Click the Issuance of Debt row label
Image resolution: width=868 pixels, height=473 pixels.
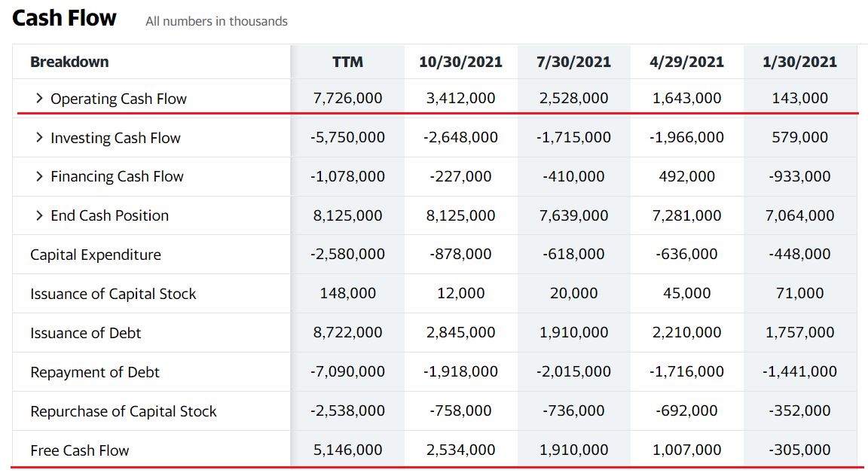[85, 333]
